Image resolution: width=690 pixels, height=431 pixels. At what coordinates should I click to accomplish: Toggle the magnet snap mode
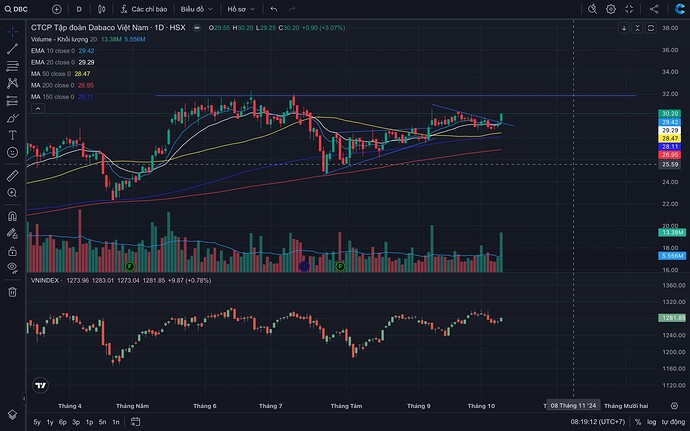[11, 216]
